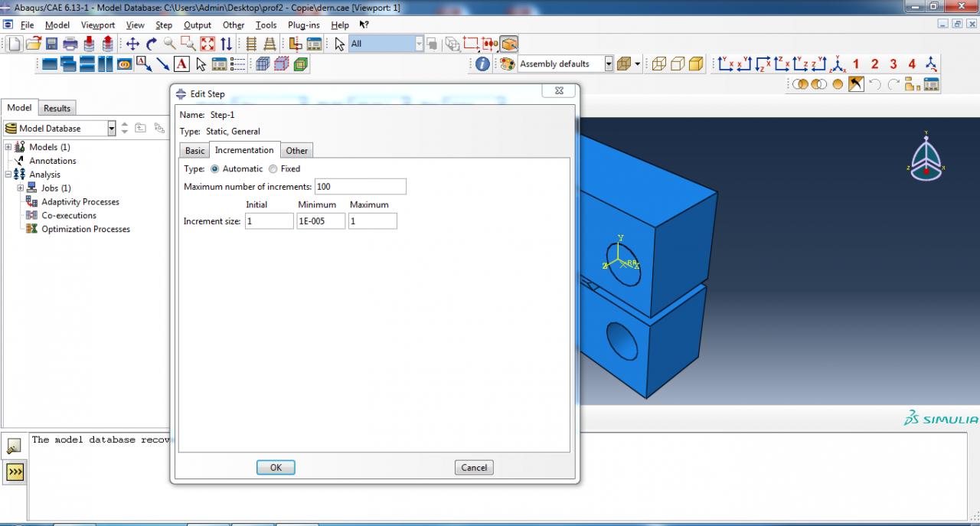Open the color code palette icon

507,64
